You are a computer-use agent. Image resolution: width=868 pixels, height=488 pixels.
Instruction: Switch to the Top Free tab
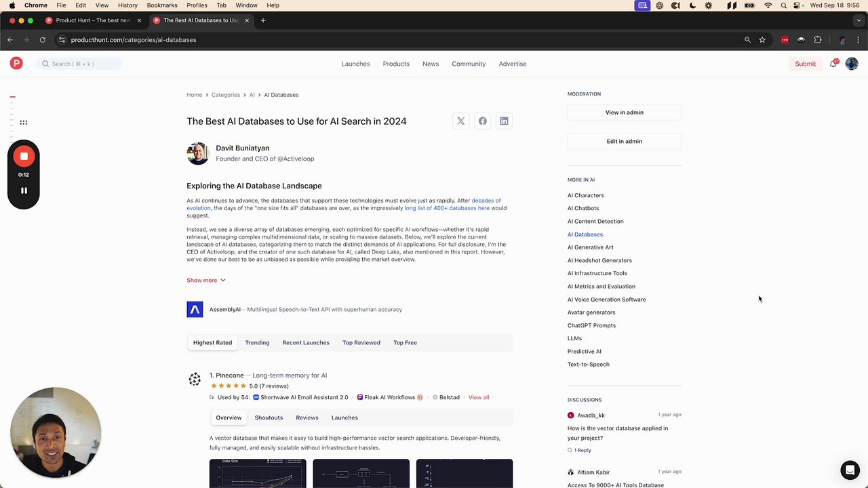click(x=405, y=343)
